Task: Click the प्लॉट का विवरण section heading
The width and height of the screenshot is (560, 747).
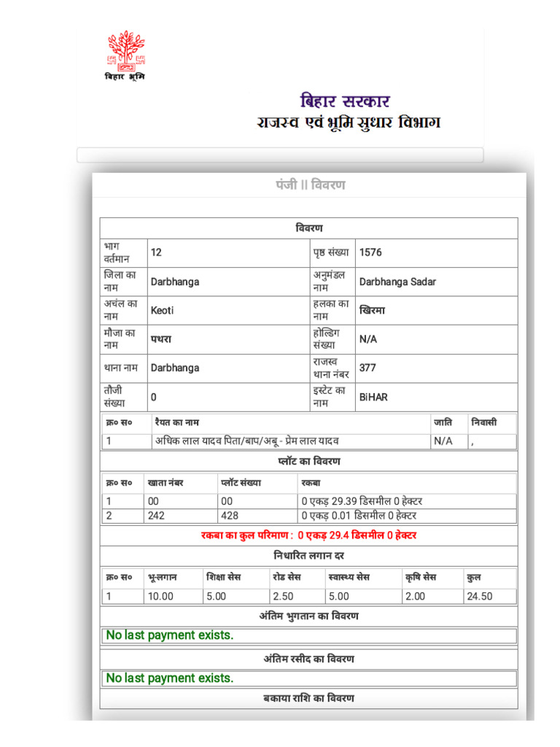Action: [309, 461]
